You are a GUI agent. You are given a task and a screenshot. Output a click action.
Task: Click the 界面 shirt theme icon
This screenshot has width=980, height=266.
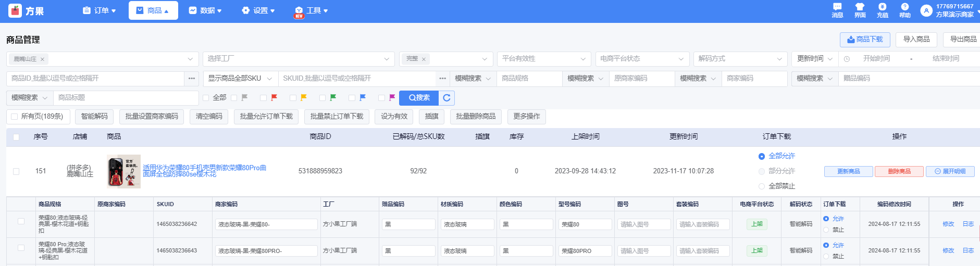click(x=860, y=7)
